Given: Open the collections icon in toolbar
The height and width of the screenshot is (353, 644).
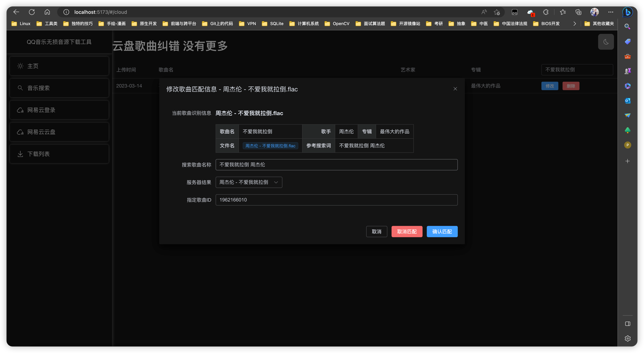Looking at the screenshot, I should pyautogui.click(x=578, y=12).
